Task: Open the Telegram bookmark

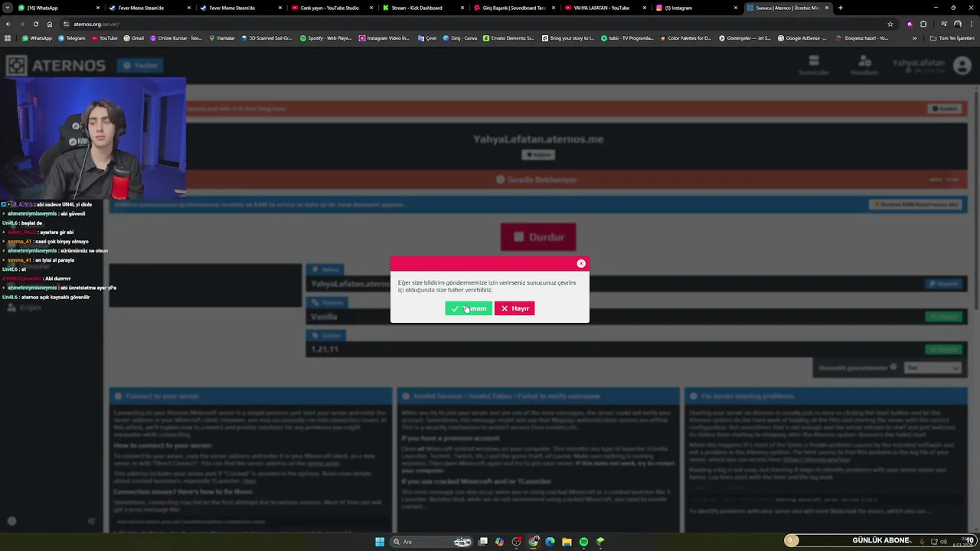Action: [72, 37]
